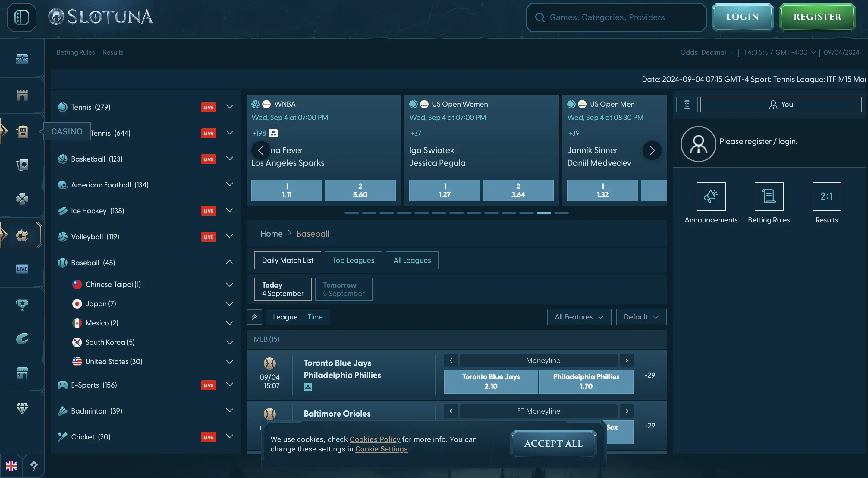Click the games search field

[616, 17]
